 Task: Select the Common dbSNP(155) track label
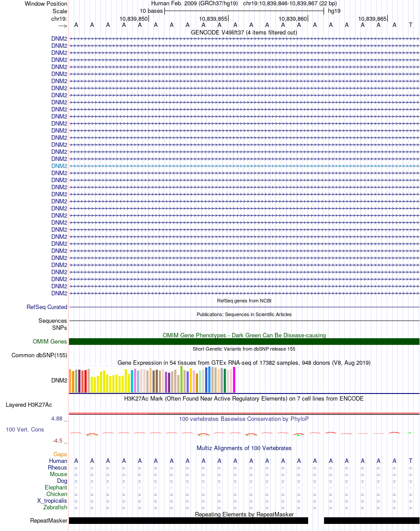(x=39, y=355)
